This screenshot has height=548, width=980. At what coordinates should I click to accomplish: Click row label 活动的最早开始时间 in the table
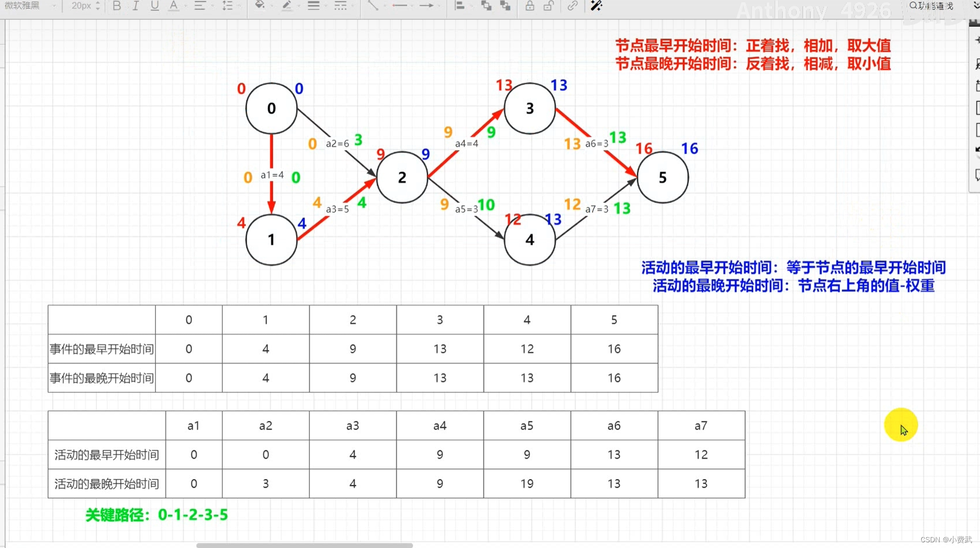click(x=107, y=455)
